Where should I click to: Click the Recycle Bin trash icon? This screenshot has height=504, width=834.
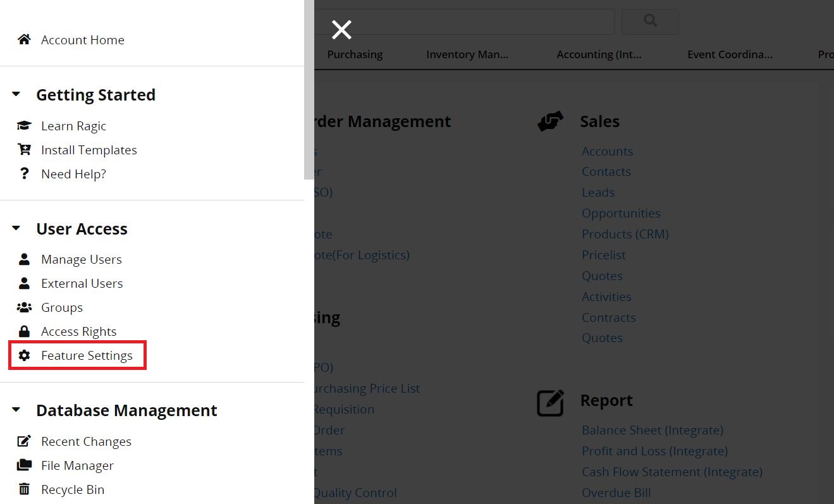[x=24, y=489]
